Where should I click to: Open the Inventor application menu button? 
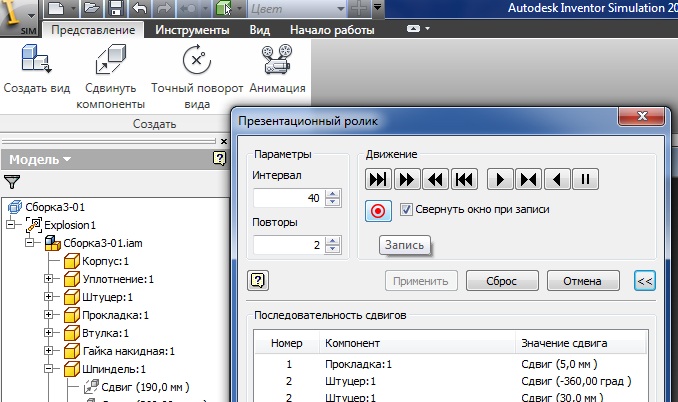[18, 17]
